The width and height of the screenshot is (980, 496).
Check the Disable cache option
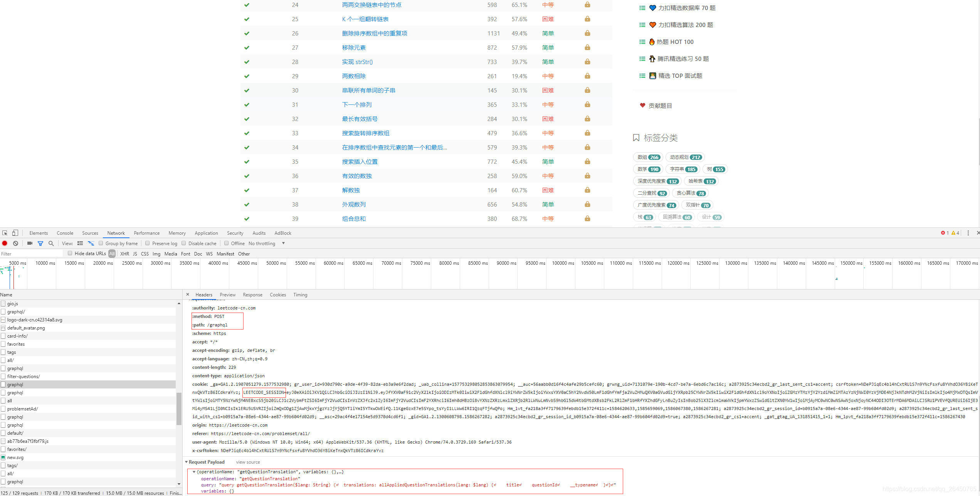184,243
